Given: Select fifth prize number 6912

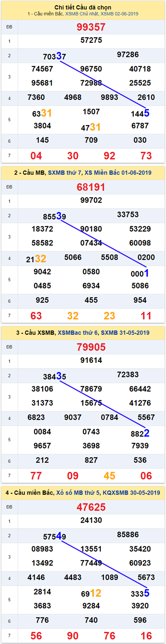Looking at the screenshot, I should point(91,593).
